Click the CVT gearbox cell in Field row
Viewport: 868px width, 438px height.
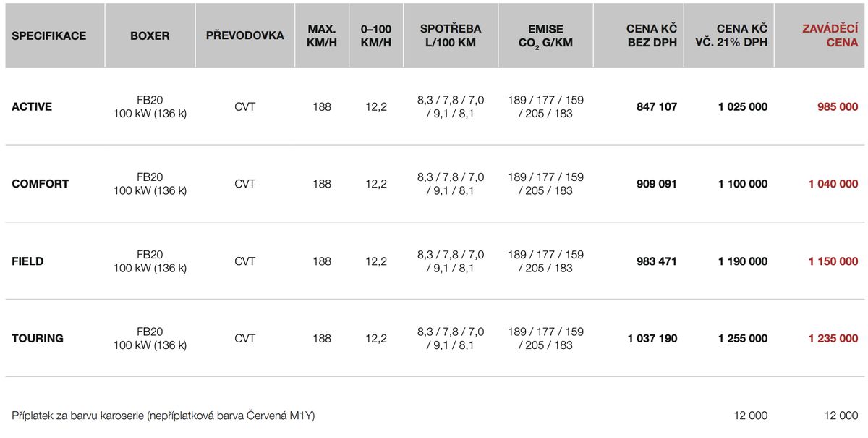[245, 261]
